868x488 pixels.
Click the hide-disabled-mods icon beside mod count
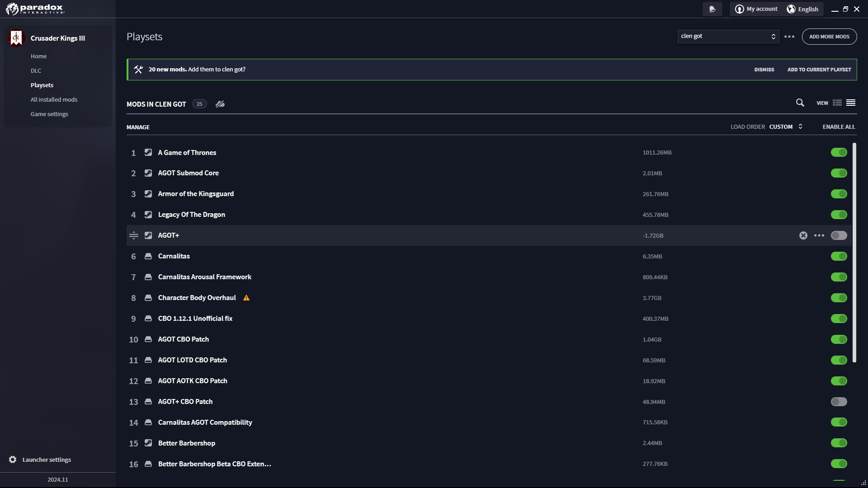coord(220,104)
